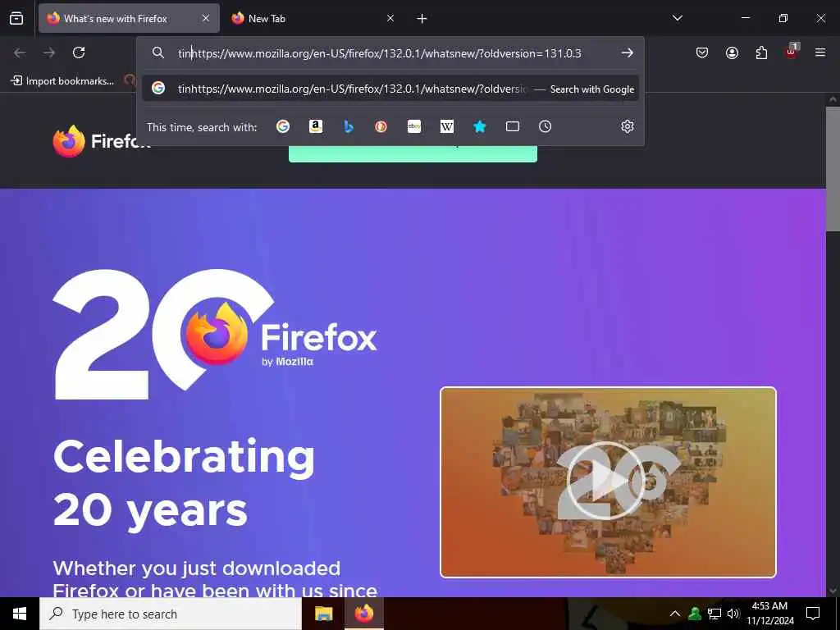
Task: Open the Extensions puzzle icon
Action: click(x=761, y=52)
